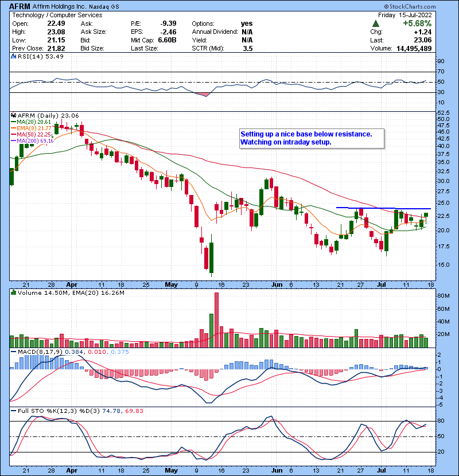The width and height of the screenshot is (459, 476).
Task: Click the Last price 23.06
Action: pyautogui.click(x=422, y=40)
